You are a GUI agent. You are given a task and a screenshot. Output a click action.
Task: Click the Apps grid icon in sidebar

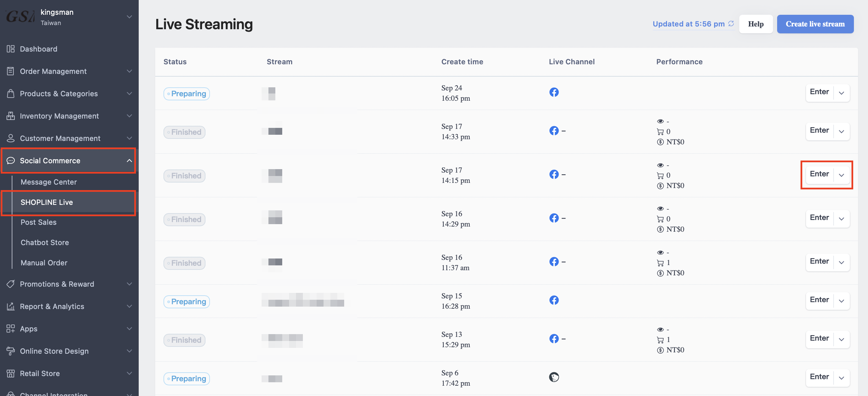[x=11, y=329]
